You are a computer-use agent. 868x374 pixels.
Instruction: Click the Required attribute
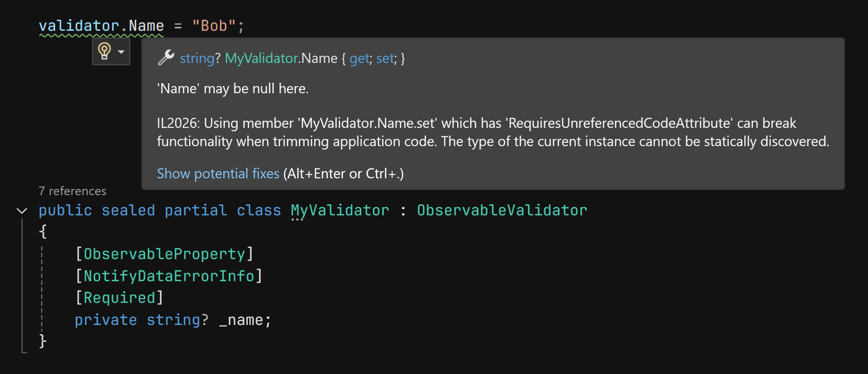(x=119, y=298)
